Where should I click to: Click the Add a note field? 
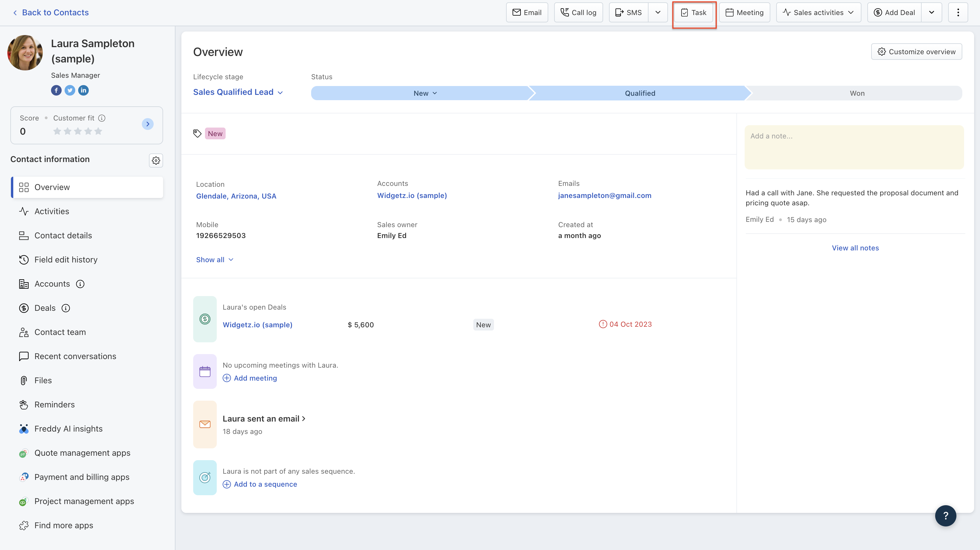854,147
